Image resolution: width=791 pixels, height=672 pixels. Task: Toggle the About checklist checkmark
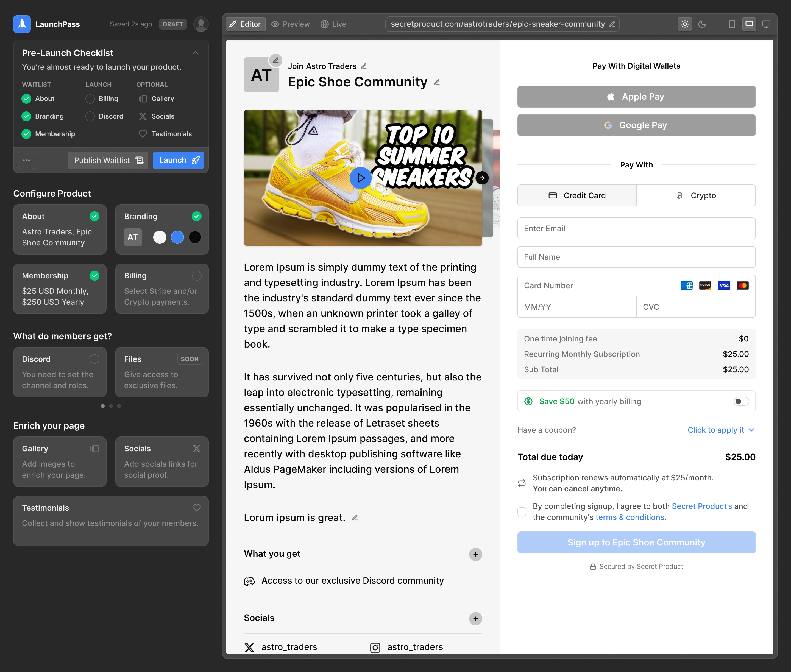tap(26, 99)
